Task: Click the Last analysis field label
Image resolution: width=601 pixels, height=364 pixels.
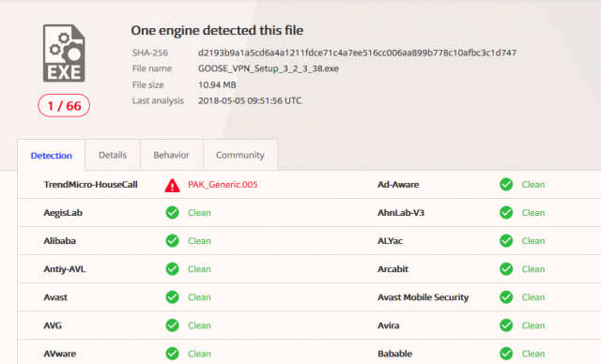Action: [x=158, y=100]
